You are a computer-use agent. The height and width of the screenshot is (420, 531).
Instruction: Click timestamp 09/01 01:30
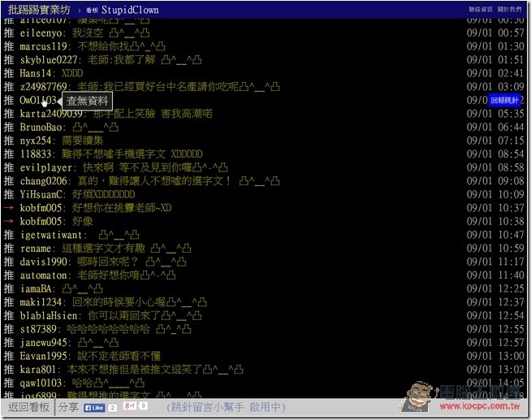click(495, 46)
